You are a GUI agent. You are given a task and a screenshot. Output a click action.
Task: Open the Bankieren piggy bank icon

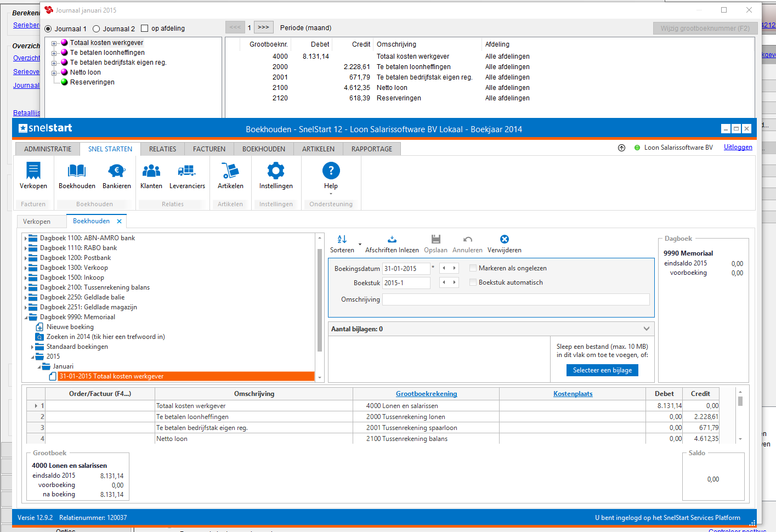coord(117,171)
